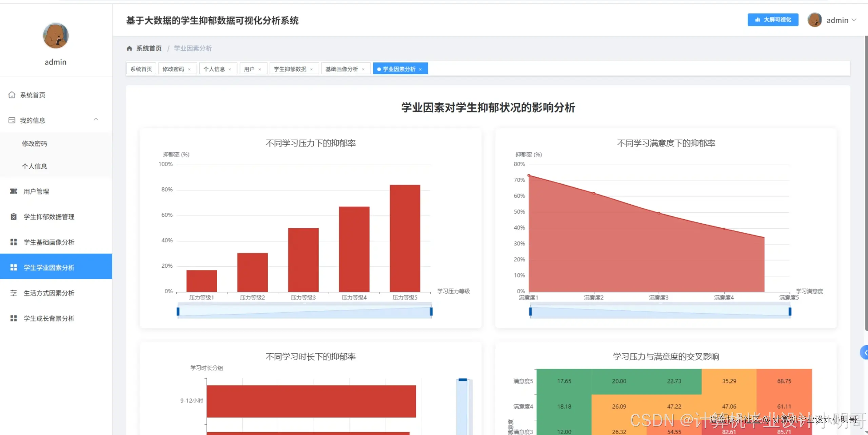Collapse the 我的信息 submenu chevron
The width and height of the screenshot is (868, 435).
pyautogui.click(x=96, y=119)
